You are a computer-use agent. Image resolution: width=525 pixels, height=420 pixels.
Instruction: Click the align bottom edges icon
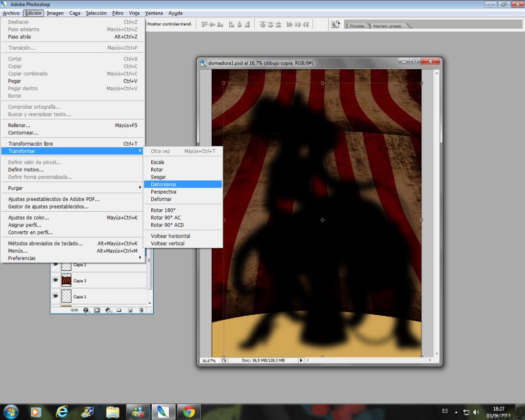coord(220,25)
